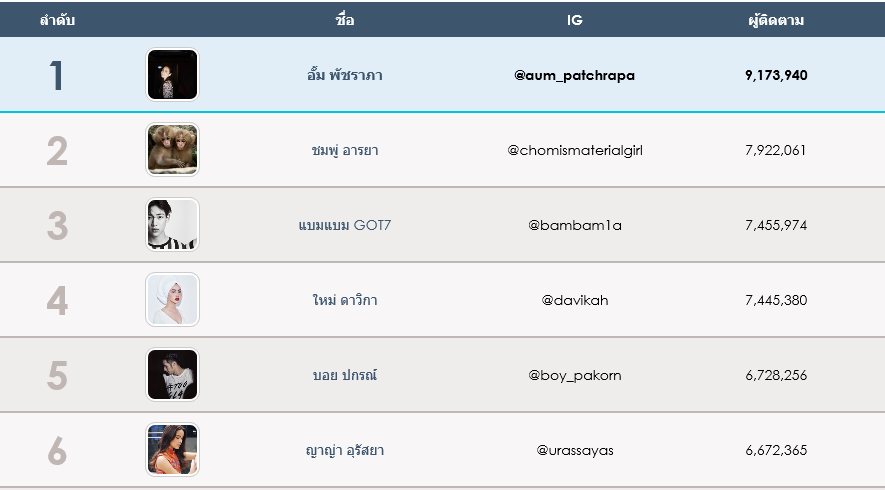Viewport: 885px width, 490px height.
Task: Select follower count 9,173,940
Action: tap(776, 76)
